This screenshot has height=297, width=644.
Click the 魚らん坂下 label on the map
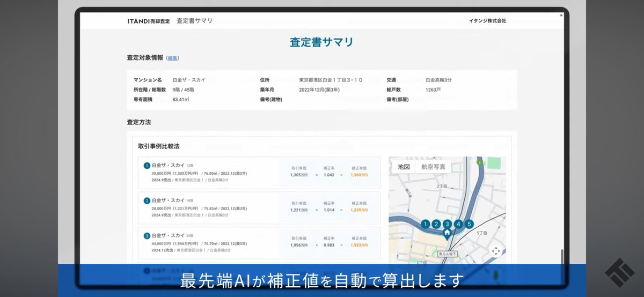click(x=447, y=254)
